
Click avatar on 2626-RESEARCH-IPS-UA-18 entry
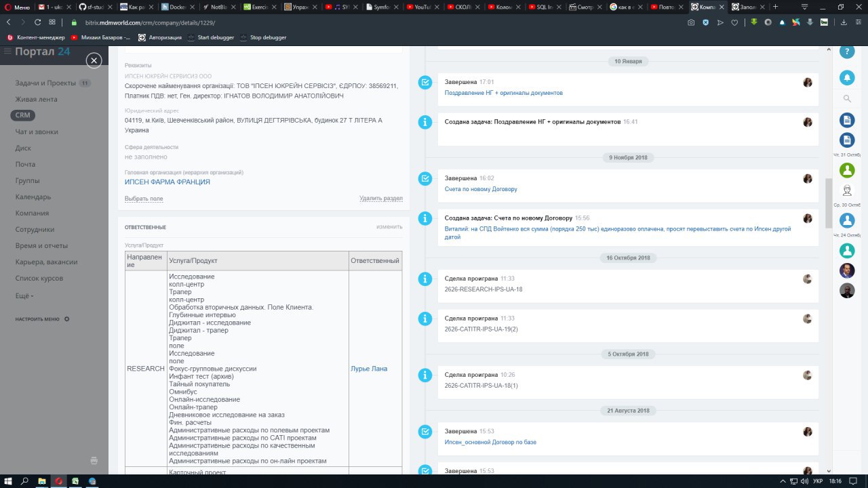(x=808, y=279)
